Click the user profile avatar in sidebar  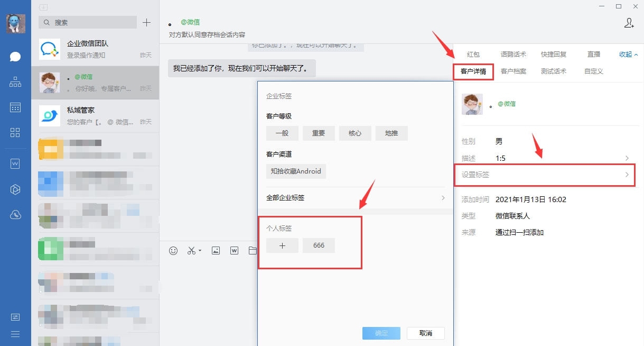click(15, 24)
